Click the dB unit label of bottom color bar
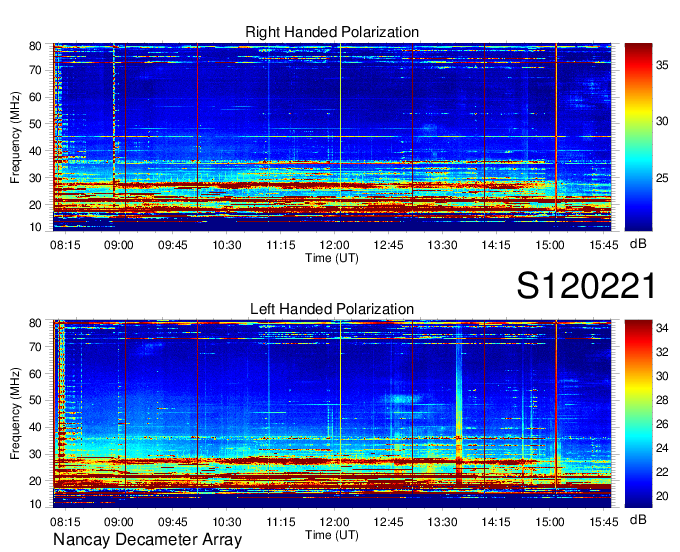 click(x=638, y=519)
